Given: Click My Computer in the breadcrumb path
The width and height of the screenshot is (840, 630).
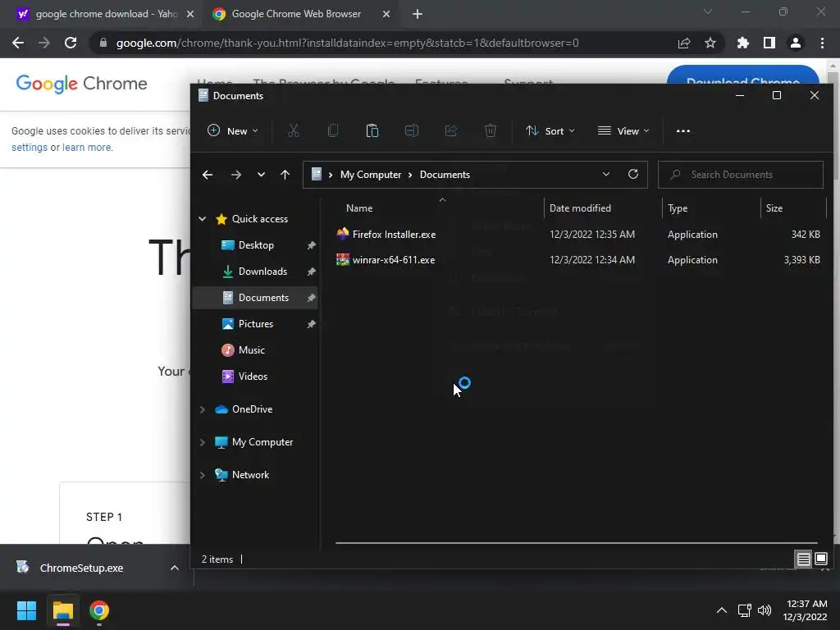Looking at the screenshot, I should pos(371,175).
